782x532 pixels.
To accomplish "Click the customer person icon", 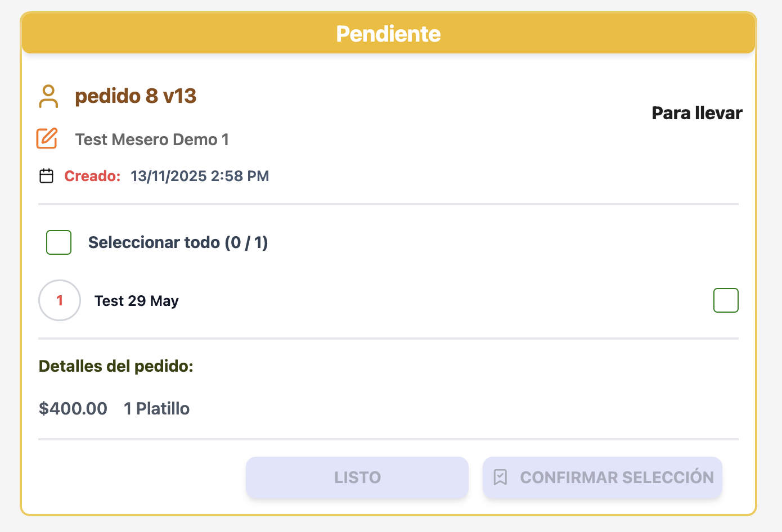I will [48, 96].
